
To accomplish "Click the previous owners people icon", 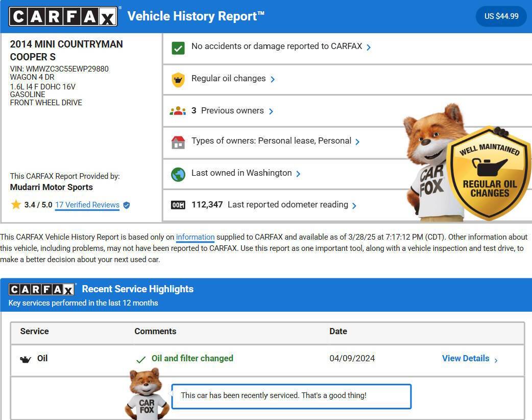I will [x=178, y=111].
